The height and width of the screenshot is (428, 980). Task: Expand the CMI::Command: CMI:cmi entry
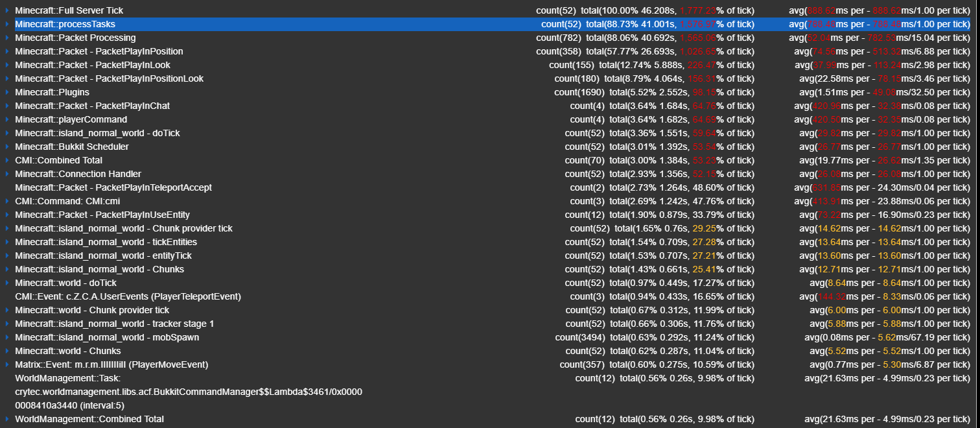pos(7,201)
